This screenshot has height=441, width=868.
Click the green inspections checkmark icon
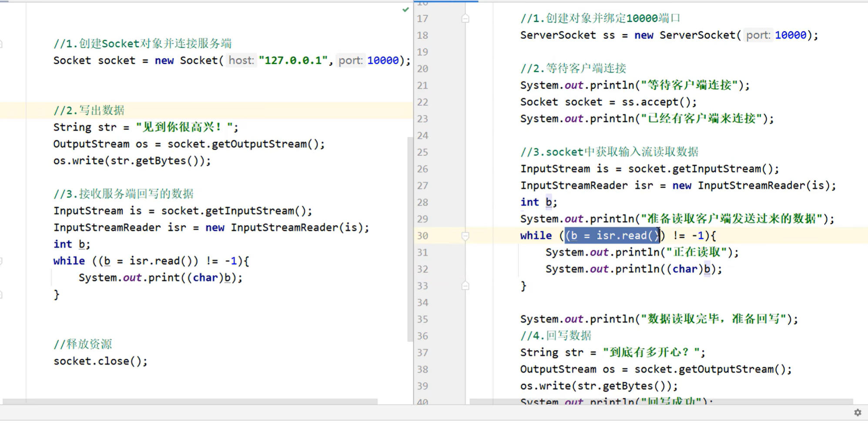[405, 9]
